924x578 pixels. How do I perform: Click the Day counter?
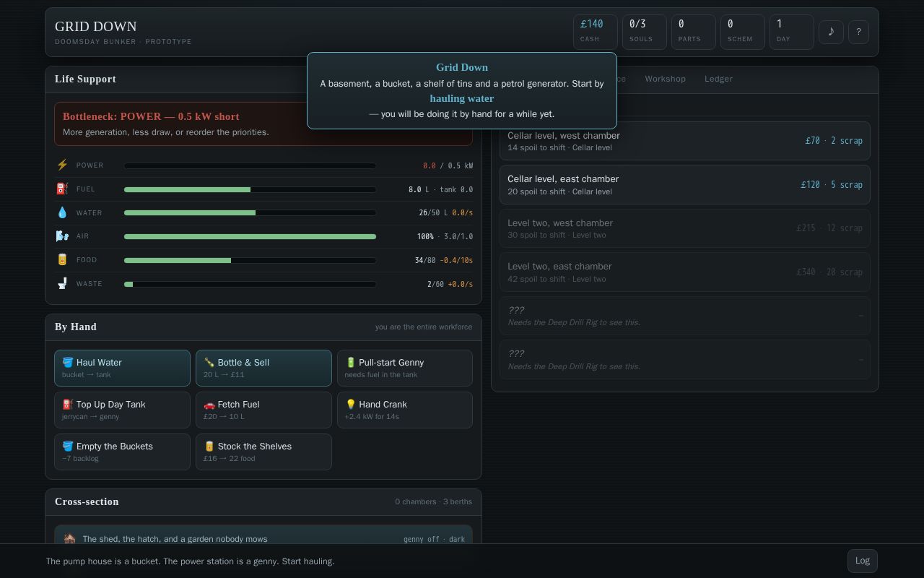(792, 32)
